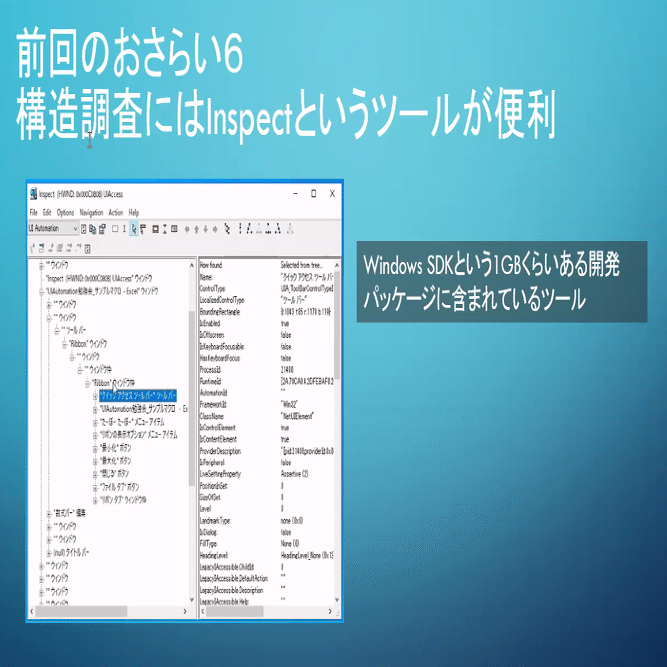
Task: Click the grid table toolbar icon
Action: (174, 229)
